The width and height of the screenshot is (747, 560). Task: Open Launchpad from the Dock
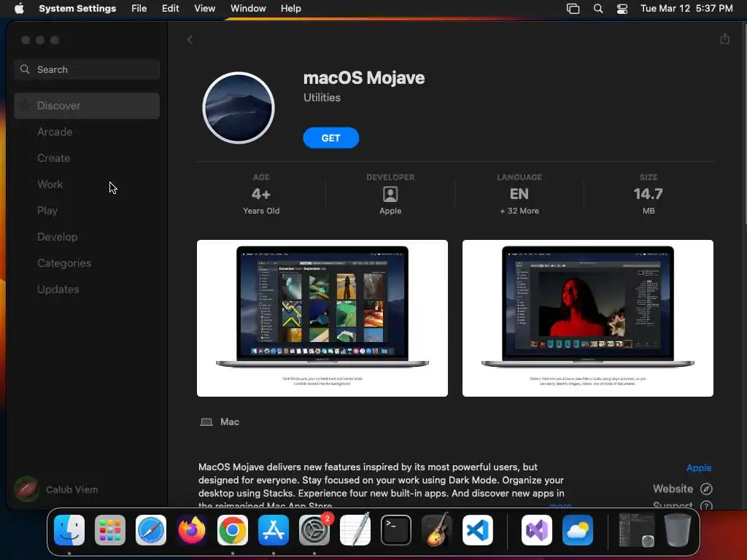click(x=110, y=530)
